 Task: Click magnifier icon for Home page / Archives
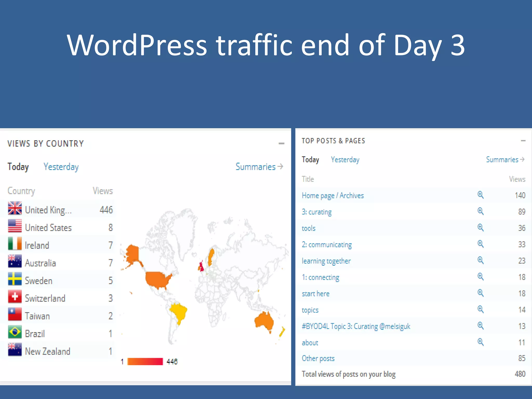[480, 195]
